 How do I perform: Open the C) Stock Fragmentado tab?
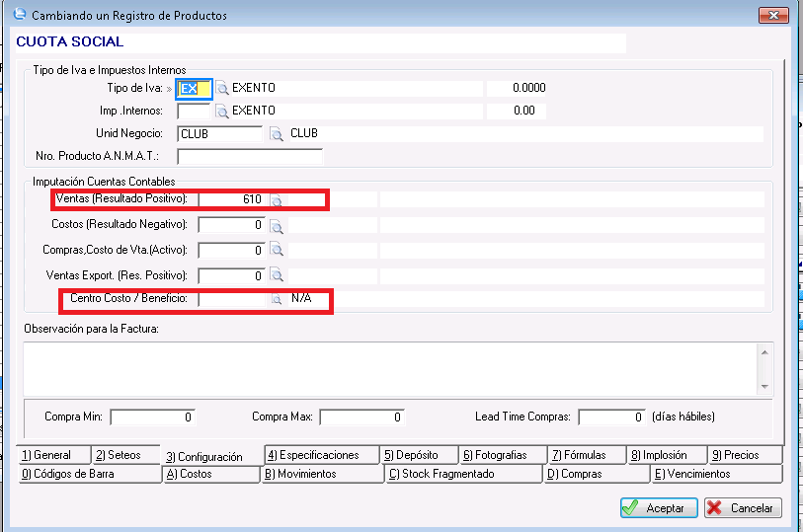462,474
